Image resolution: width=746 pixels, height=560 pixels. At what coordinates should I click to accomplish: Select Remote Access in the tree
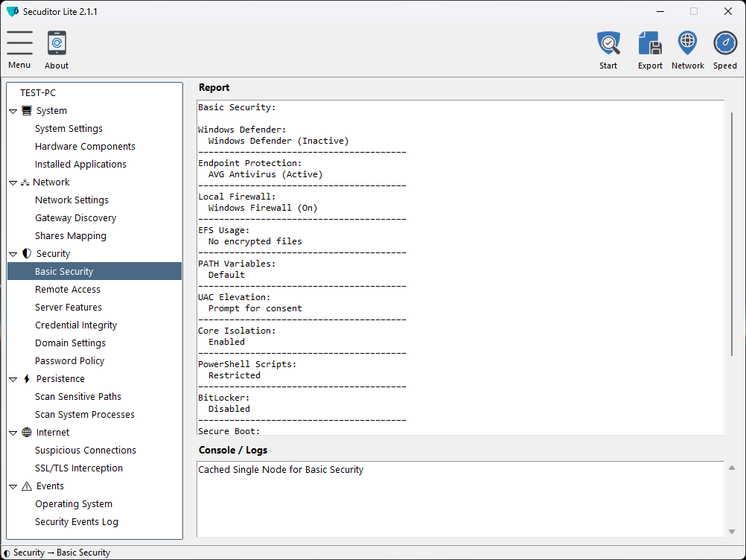point(68,290)
